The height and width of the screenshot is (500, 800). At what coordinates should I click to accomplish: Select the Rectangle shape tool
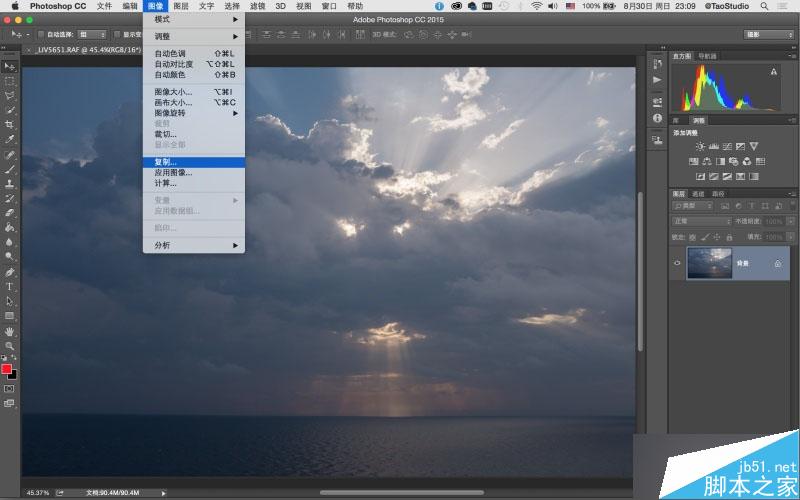9,316
